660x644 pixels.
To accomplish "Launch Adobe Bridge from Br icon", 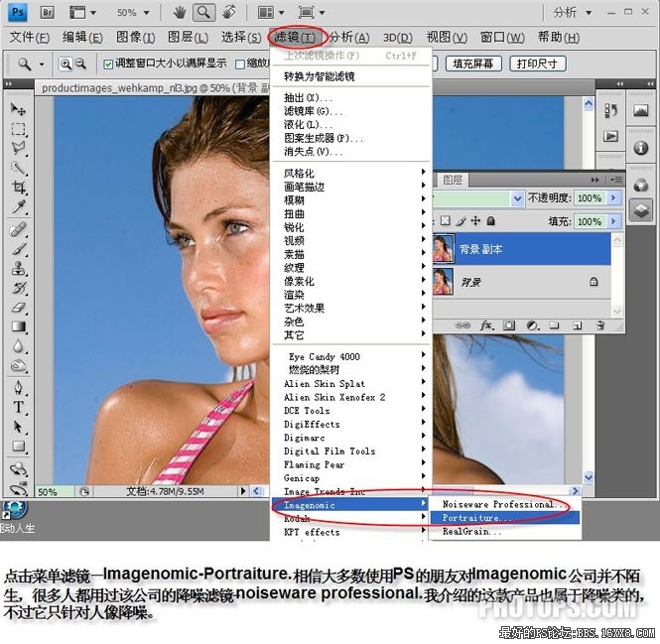I will (x=47, y=12).
